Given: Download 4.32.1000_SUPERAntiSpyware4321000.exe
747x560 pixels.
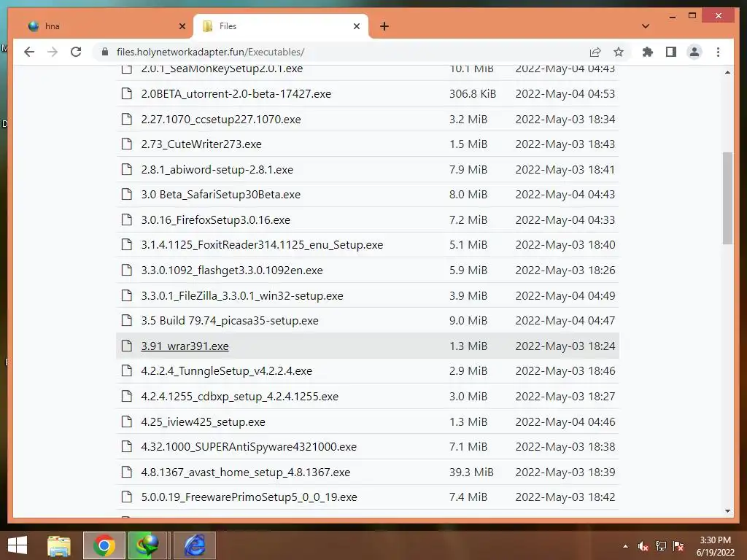Looking at the screenshot, I should pos(249,447).
